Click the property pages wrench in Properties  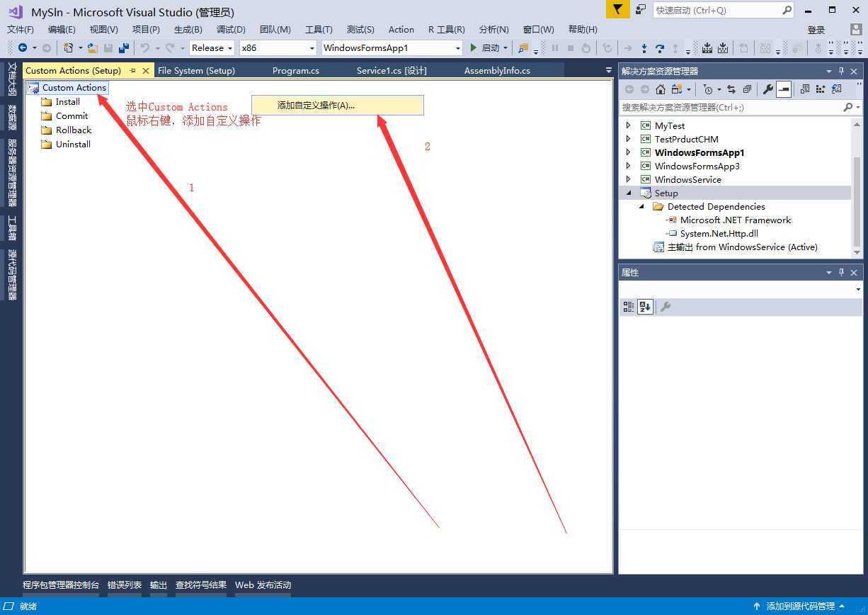click(x=665, y=307)
